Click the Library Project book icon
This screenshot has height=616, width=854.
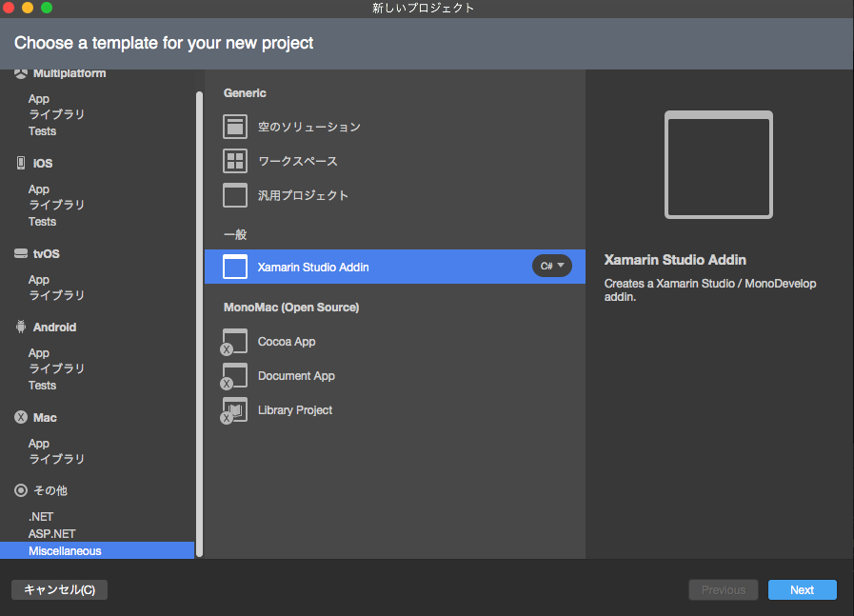(x=233, y=410)
